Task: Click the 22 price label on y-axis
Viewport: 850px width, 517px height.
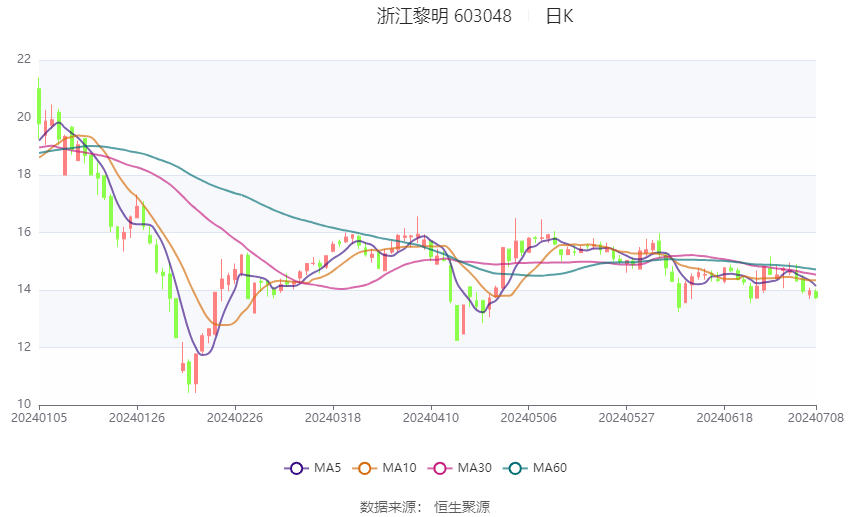Action: (24, 59)
